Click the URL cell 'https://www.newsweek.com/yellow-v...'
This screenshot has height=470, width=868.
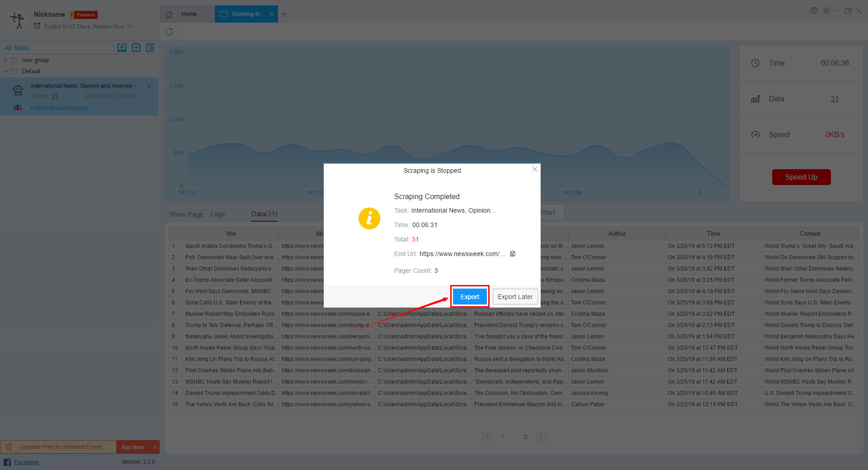click(327, 404)
